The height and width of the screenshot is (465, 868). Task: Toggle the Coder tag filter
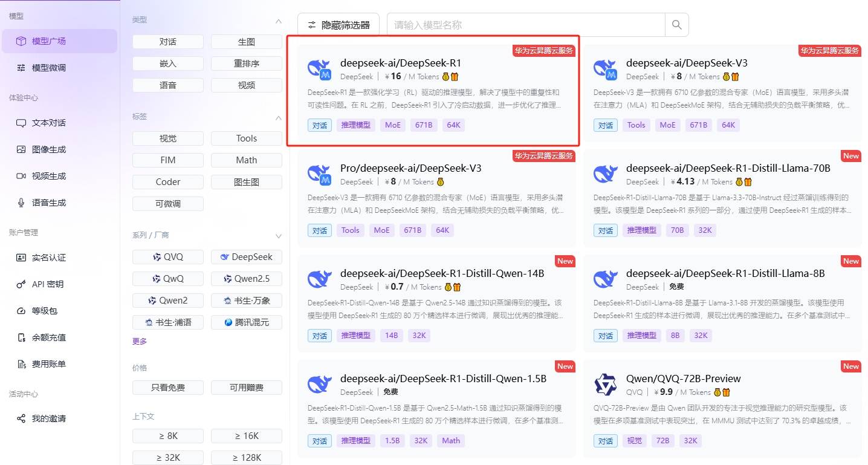[168, 182]
